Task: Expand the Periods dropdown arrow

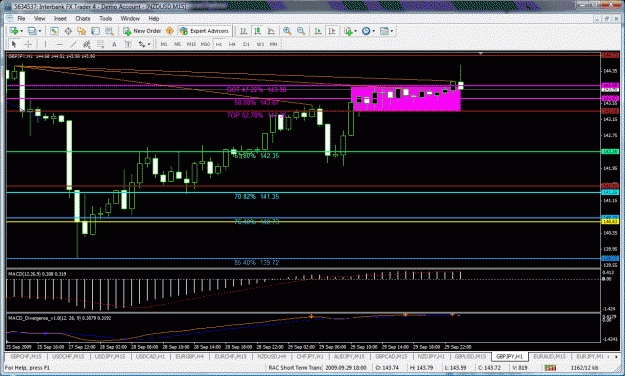Action: coord(373,31)
